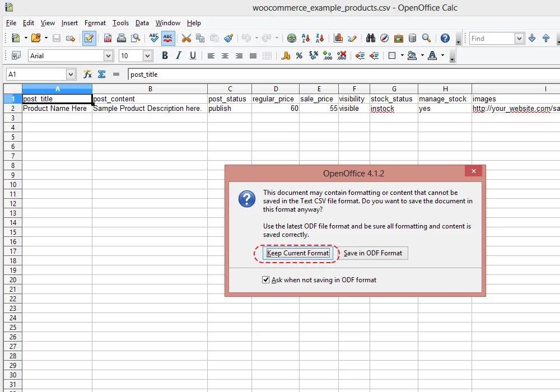Open the font size dropdown
Image resolution: width=560 pixels, height=392 pixels.
pos(147,55)
